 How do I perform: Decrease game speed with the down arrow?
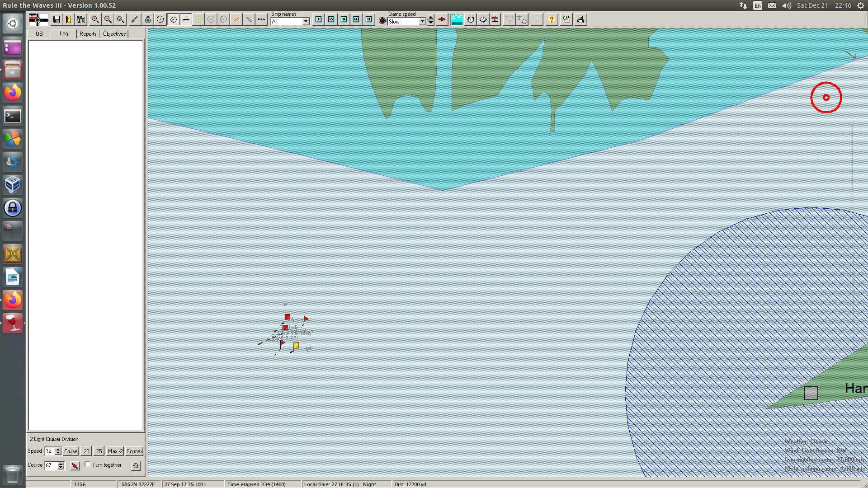pos(431,23)
